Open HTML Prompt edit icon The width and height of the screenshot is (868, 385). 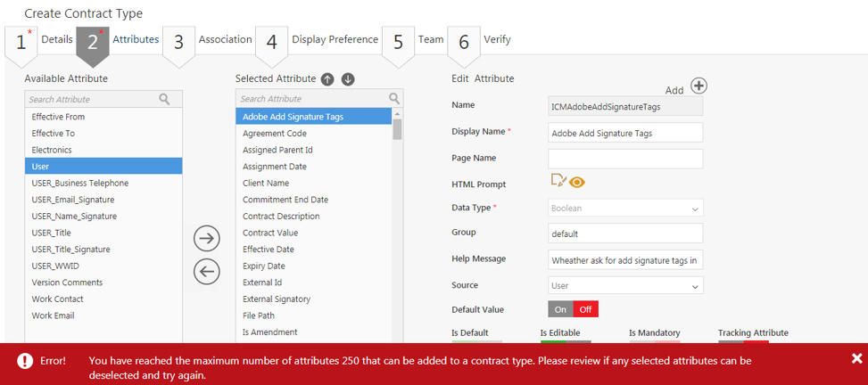(x=558, y=182)
